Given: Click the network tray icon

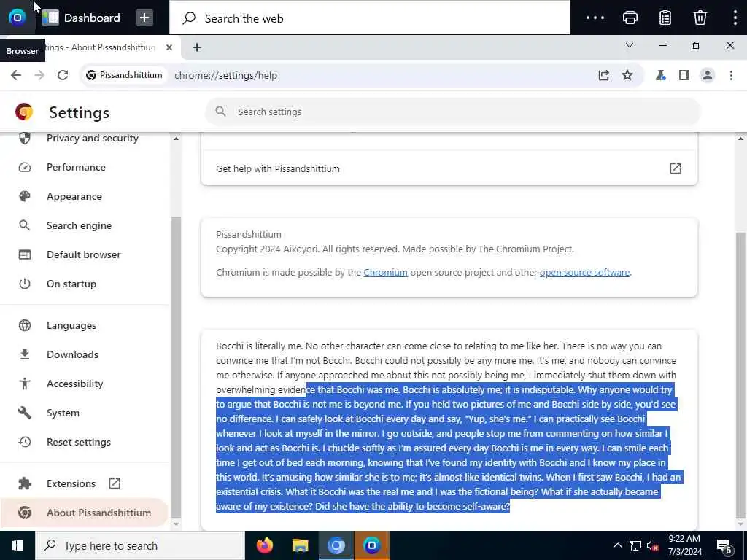Looking at the screenshot, I should 635,545.
